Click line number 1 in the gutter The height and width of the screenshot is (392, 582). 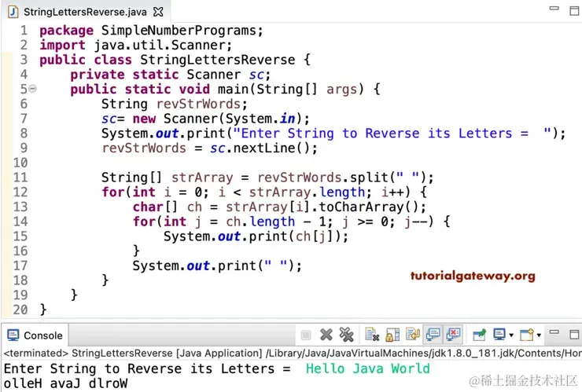[x=24, y=30]
